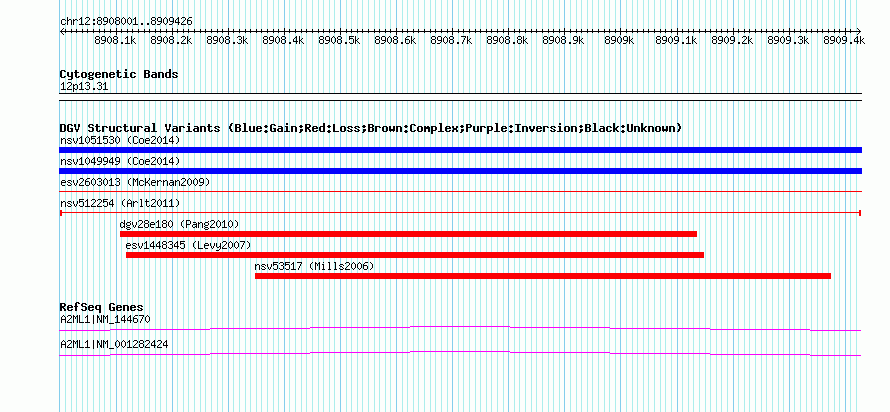The height and width of the screenshot is (412, 890).
Task: Click the A2ML1 NM_144670 magenta transcript line
Action: click(460, 329)
